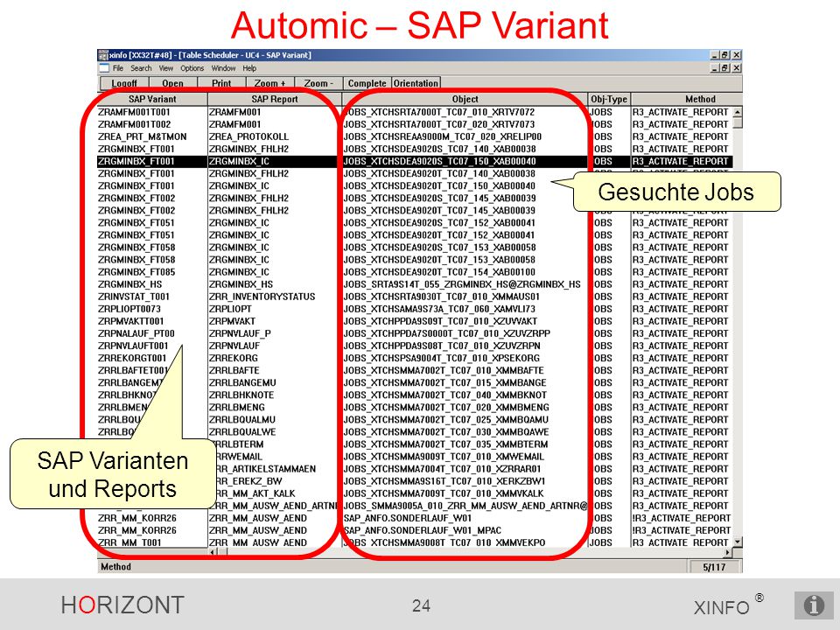Viewport: 840px width, 630px height.
Task: Select object SAP_ANFO.SONDERLAUF_W01
Action: pyautogui.click(x=407, y=519)
